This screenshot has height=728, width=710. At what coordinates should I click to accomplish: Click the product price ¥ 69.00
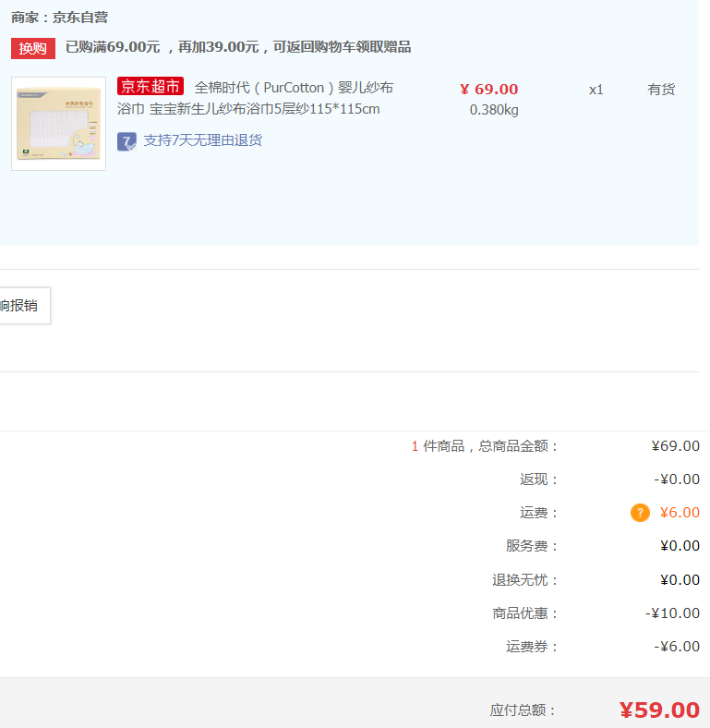(489, 89)
